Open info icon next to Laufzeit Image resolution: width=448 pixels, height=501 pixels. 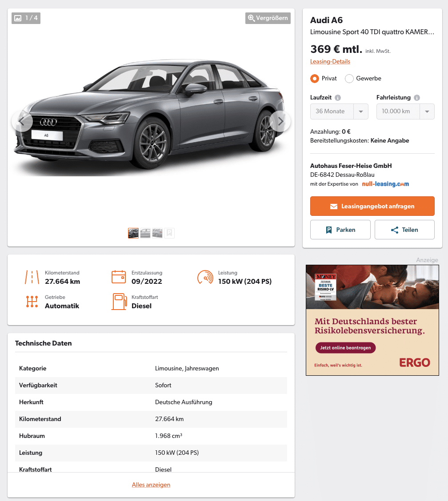point(338,98)
